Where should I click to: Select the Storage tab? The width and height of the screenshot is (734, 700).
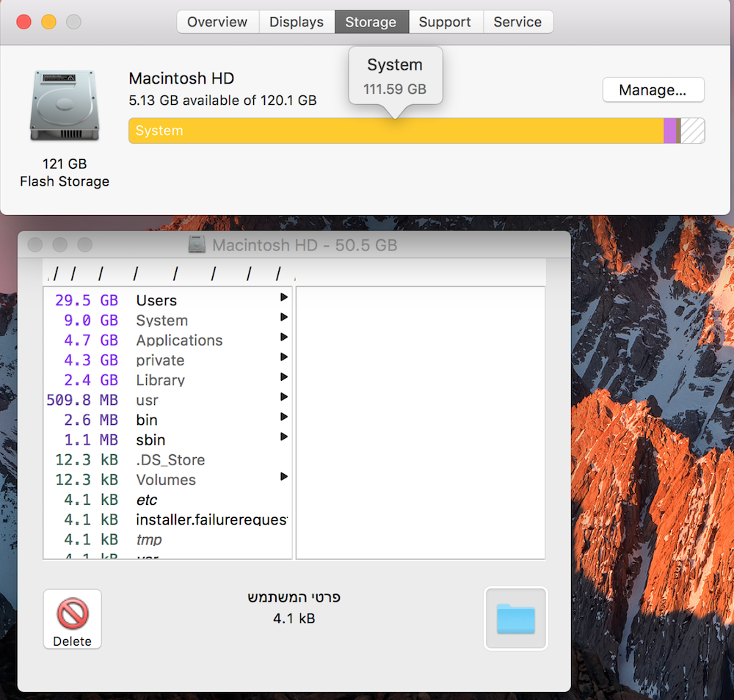371,22
